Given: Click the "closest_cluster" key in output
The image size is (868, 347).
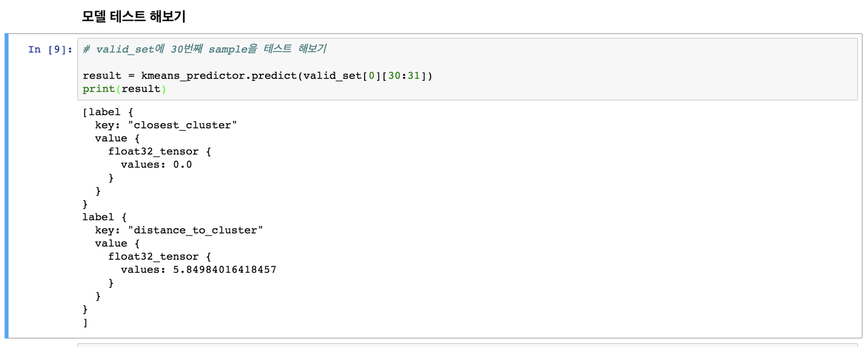Looking at the screenshot, I should pos(182,125).
